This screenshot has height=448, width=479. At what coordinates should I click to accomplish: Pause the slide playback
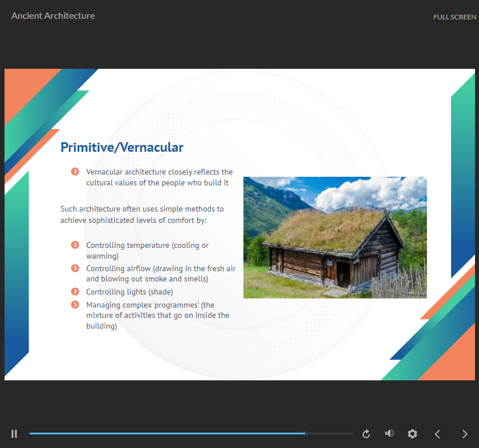pyautogui.click(x=14, y=434)
